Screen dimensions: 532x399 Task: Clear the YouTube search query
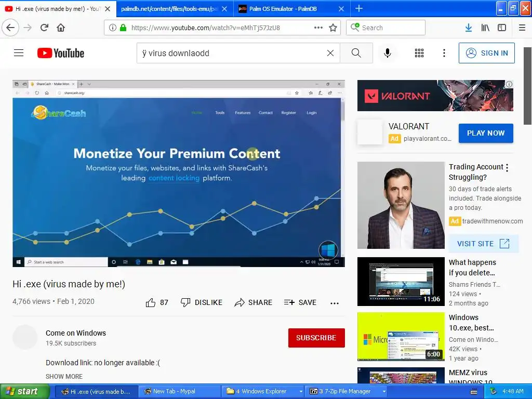[x=330, y=53]
